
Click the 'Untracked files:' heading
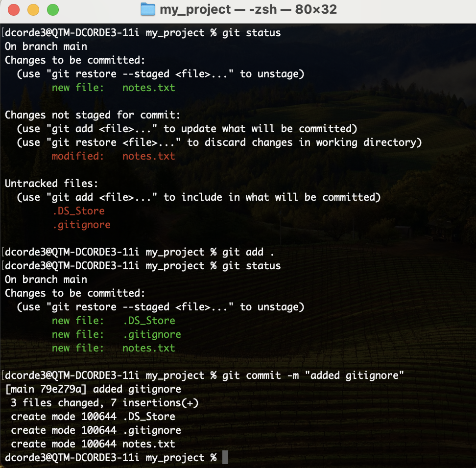click(51, 184)
